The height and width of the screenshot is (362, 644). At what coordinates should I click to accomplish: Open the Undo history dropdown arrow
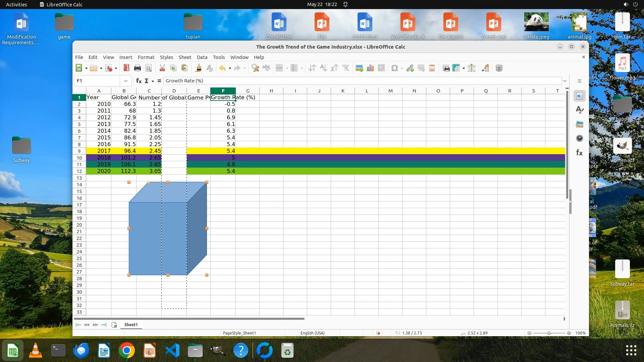click(x=230, y=68)
